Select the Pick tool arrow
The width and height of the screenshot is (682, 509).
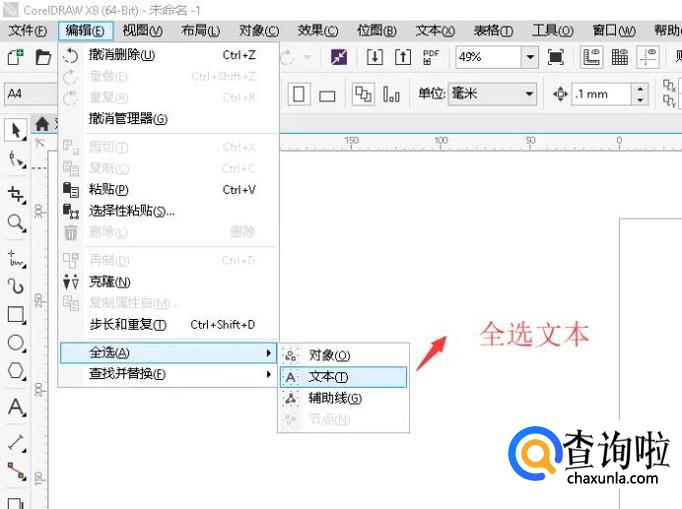[16, 130]
